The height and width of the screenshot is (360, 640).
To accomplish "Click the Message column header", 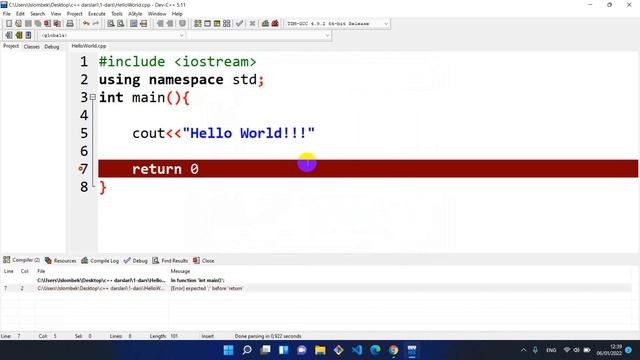I will click(x=180, y=271).
